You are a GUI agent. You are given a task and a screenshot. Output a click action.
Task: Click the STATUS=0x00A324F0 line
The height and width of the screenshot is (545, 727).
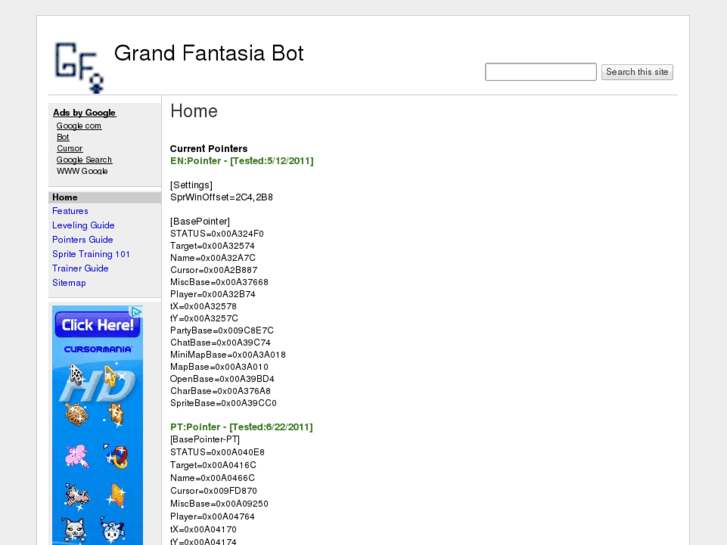[x=217, y=234]
